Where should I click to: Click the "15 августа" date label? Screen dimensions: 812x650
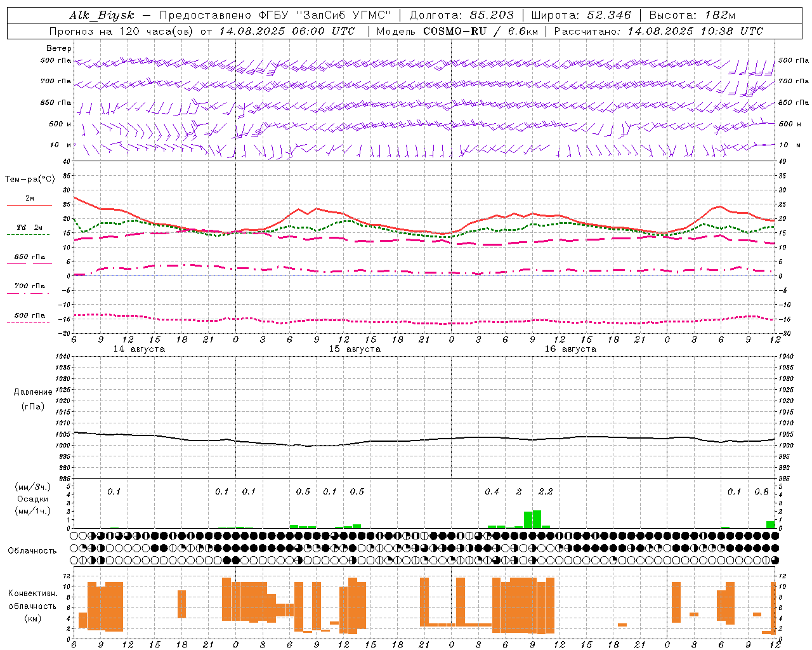tap(355, 349)
